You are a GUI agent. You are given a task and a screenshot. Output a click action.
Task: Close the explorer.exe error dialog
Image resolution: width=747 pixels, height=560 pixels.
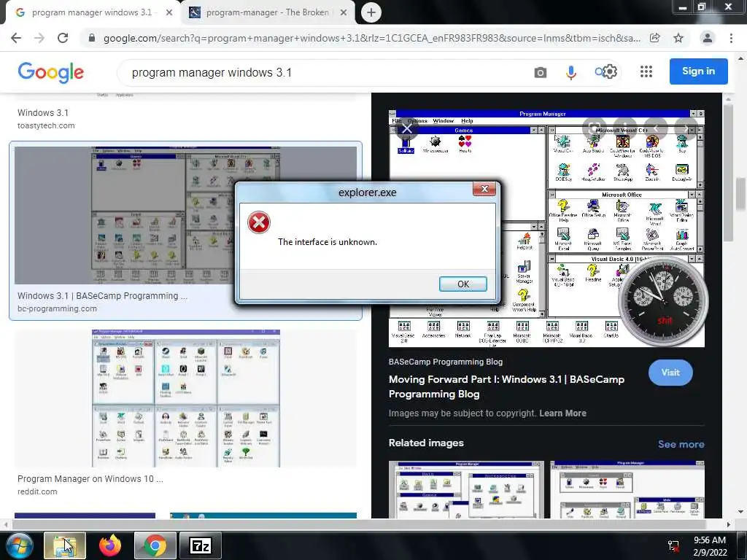(484, 189)
